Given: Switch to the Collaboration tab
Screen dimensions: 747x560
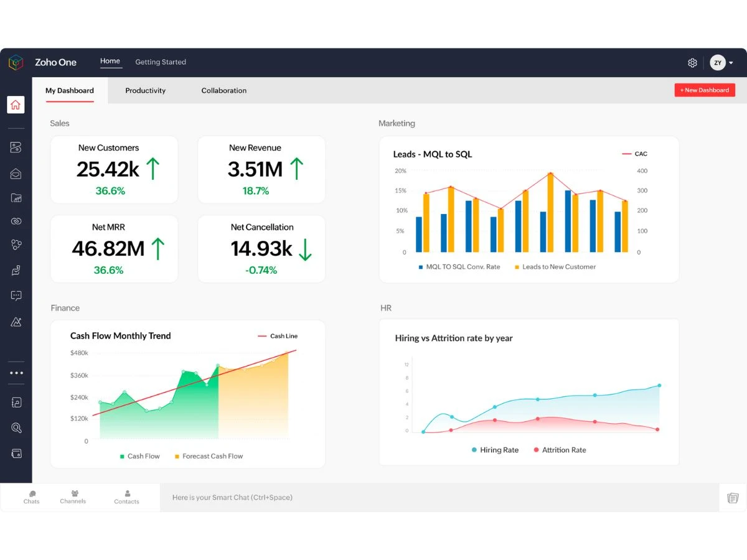Looking at the screenshot, I should coord(224,90).
